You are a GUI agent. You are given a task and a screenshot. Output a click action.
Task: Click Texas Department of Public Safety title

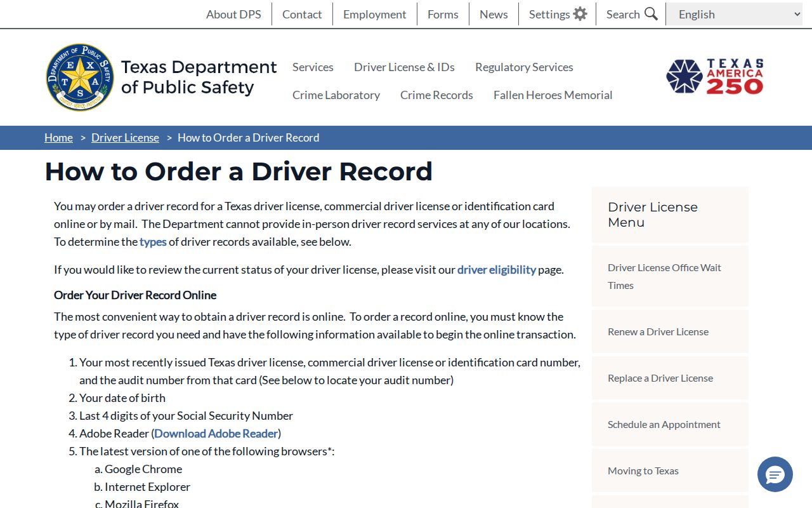[x=199, y=77]
